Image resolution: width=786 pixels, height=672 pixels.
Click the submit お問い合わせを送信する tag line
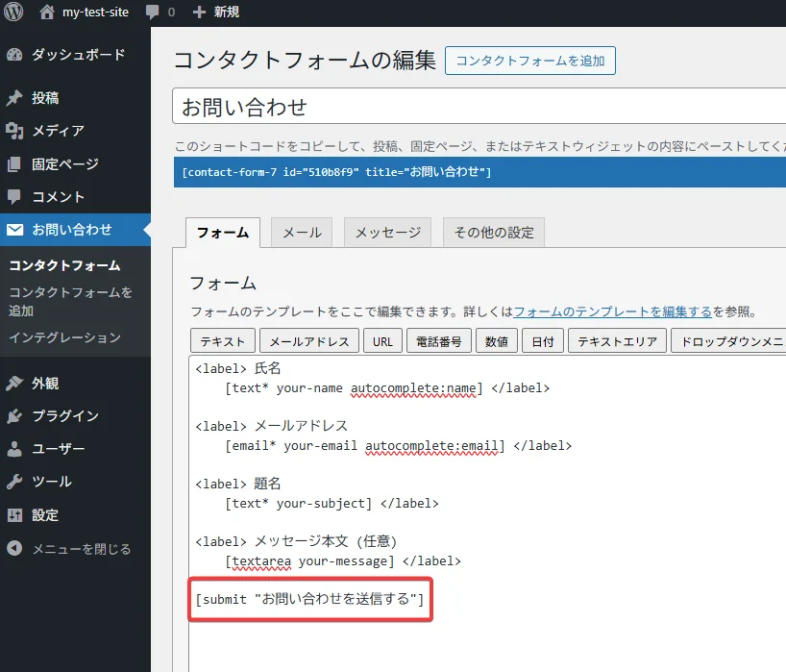[x=309, y=599]
